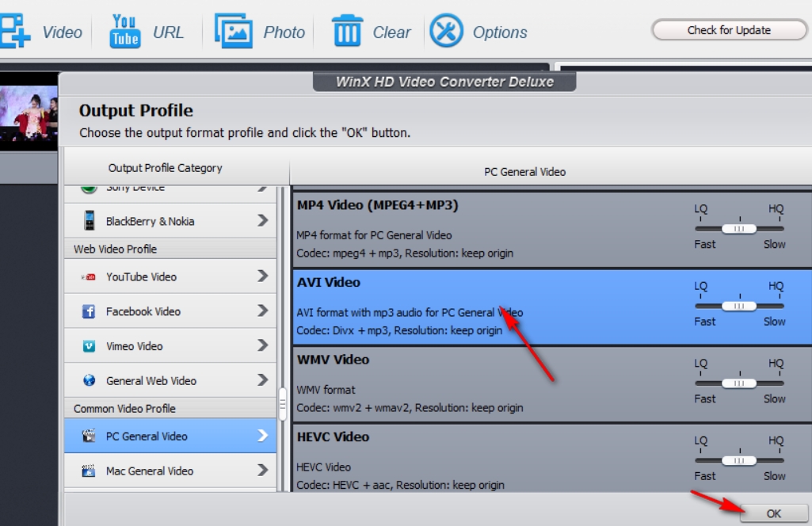Adjust the HEVC Video quality slider
The image size is (812, 526).
tap(739, 460)
